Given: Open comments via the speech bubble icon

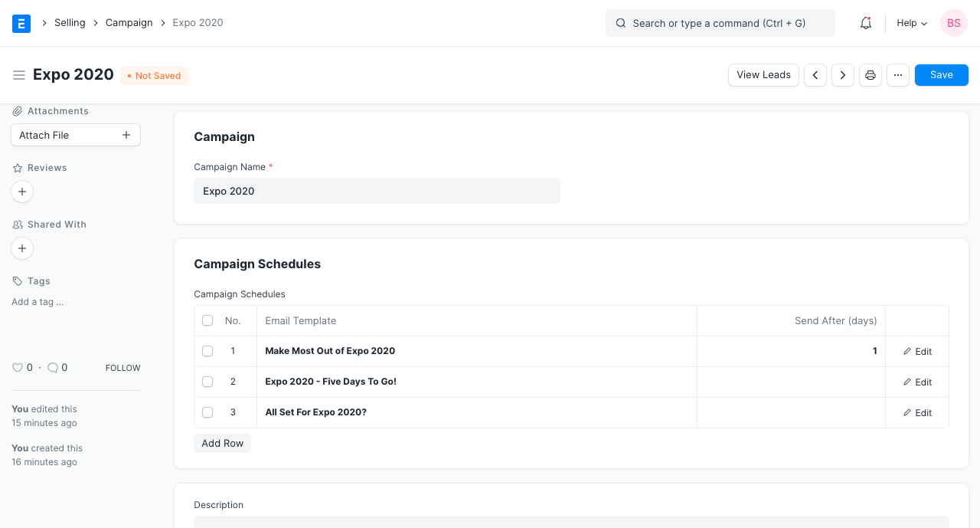Looking at the screenshot, I should [51, 367].
